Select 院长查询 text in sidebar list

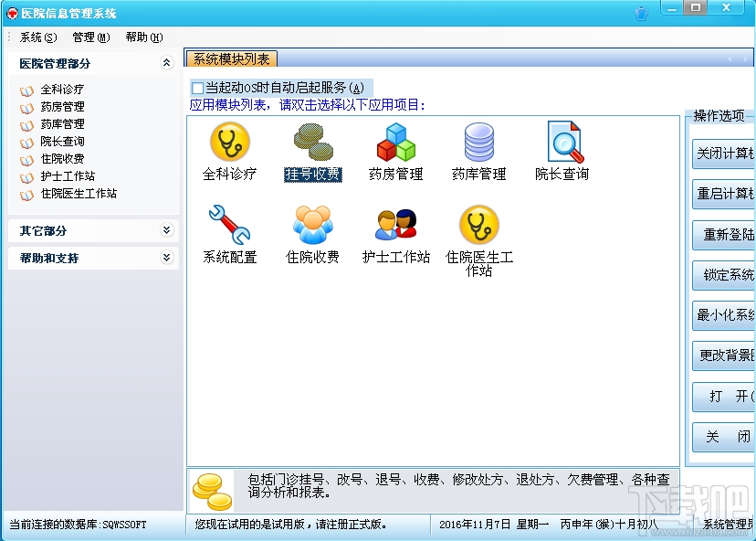[x=63, y=142]
